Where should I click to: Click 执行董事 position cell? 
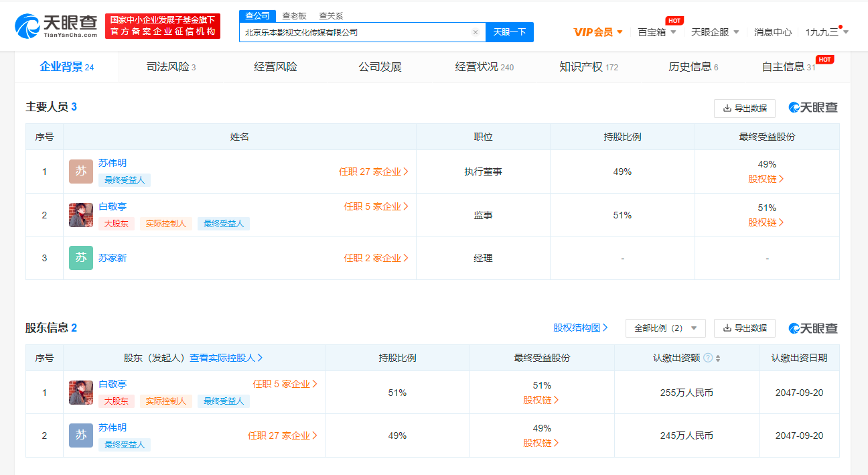click(483, 172)
